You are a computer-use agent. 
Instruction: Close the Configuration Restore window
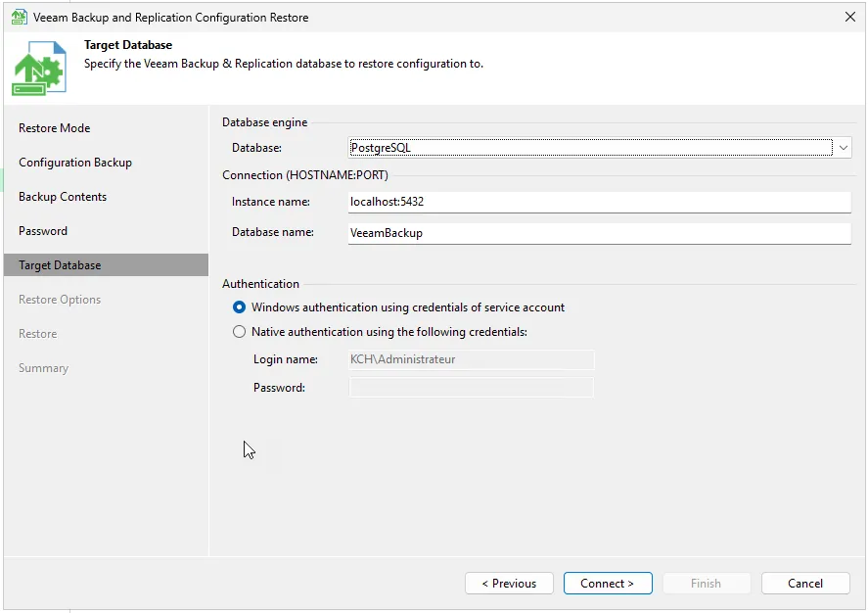click(x=848, y=18)
